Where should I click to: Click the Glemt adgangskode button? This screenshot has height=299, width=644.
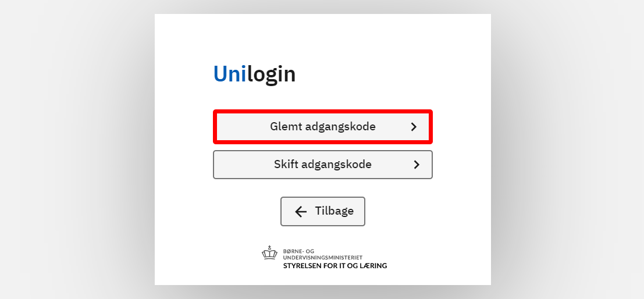323,126
